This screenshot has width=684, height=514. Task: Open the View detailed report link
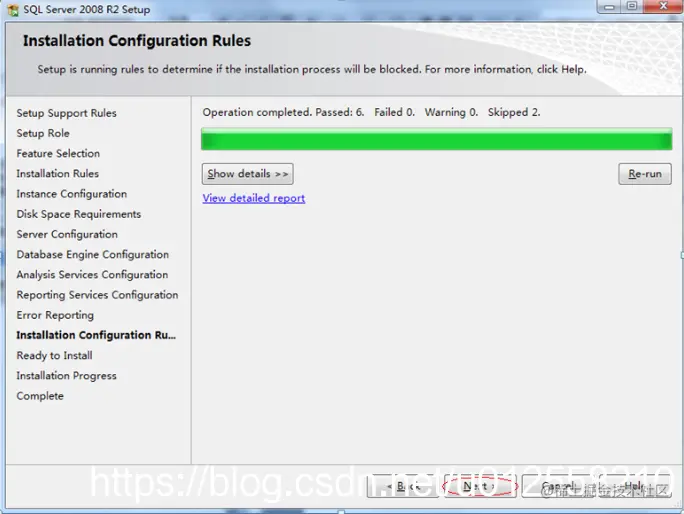click(x=253, y=198)
